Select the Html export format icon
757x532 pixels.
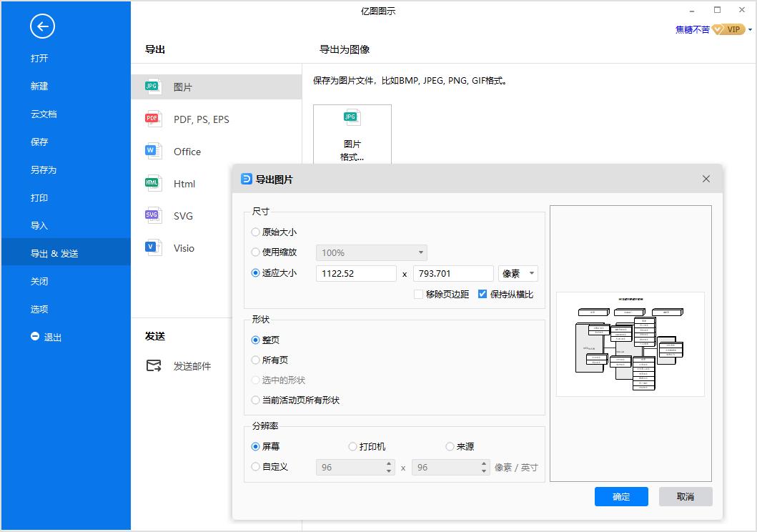[152, 183]
